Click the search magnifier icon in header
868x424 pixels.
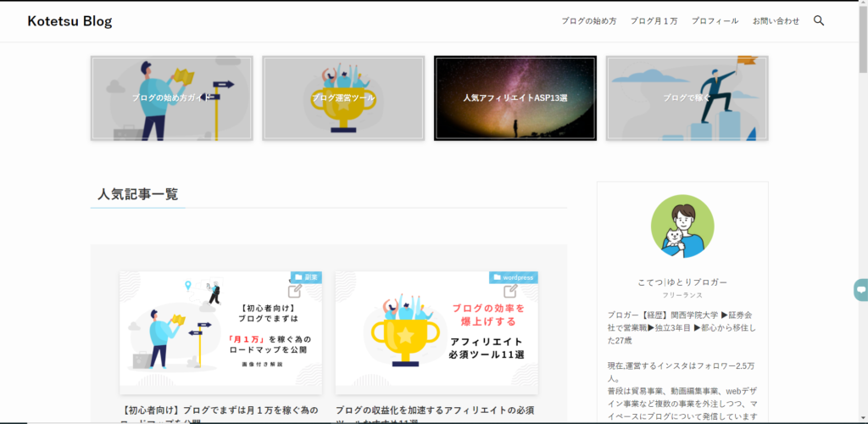[819, 20]
